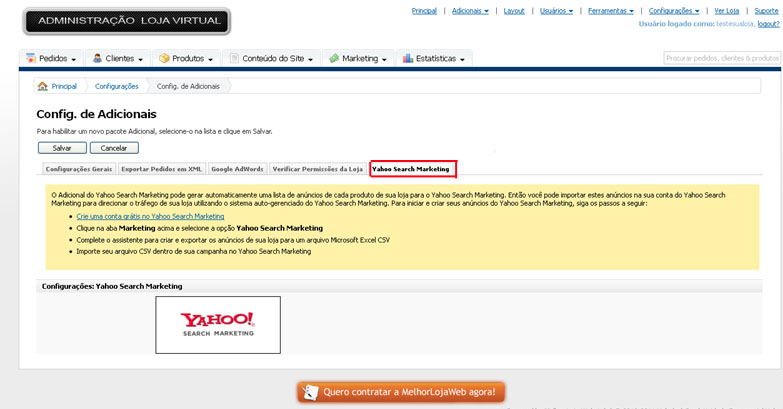Click the Config. de Adicionais breadcrumb item
The width and height of the screenshot is (783, 409).
click(188, 86)
